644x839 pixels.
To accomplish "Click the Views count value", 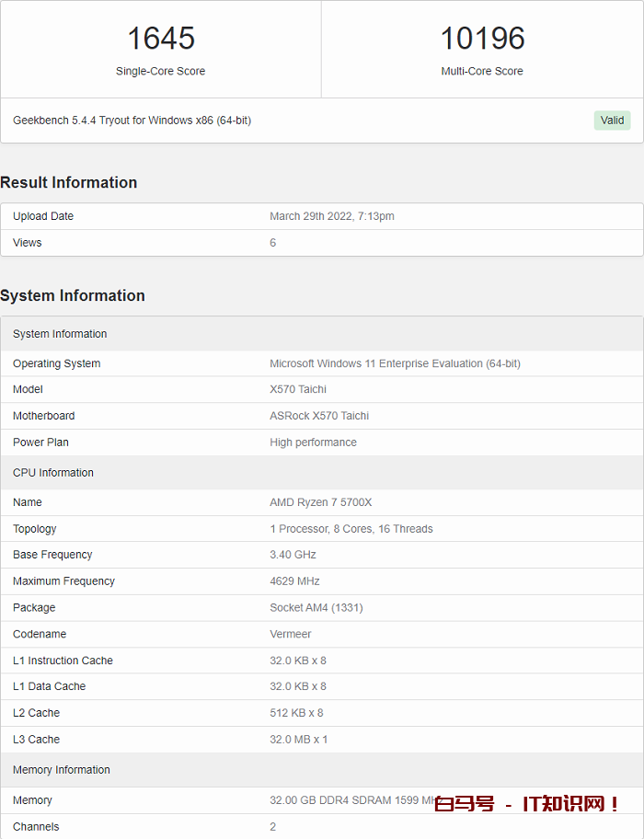I will pyautogui.click(x=273, y=243).
